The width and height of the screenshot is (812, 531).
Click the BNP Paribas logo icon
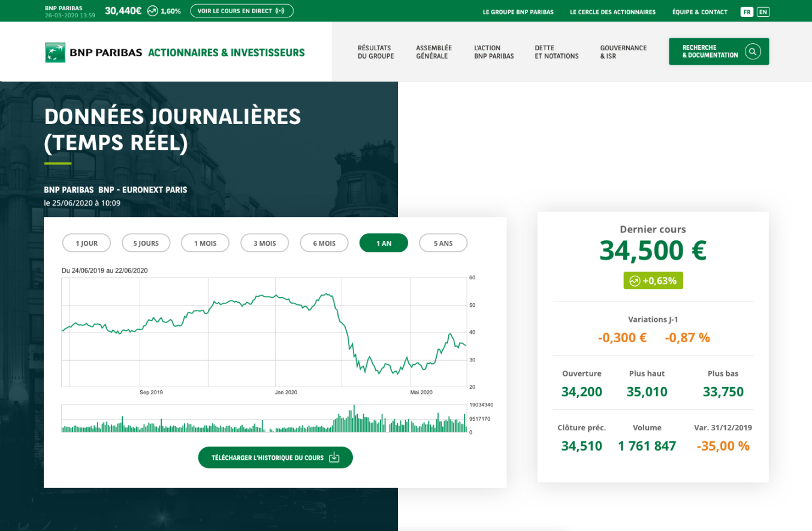point(55,53)
